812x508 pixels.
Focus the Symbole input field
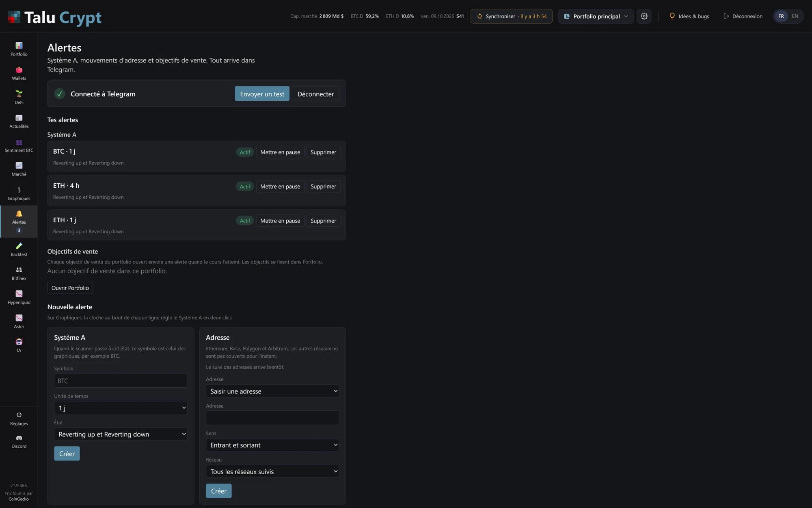(x=121, y=381)
